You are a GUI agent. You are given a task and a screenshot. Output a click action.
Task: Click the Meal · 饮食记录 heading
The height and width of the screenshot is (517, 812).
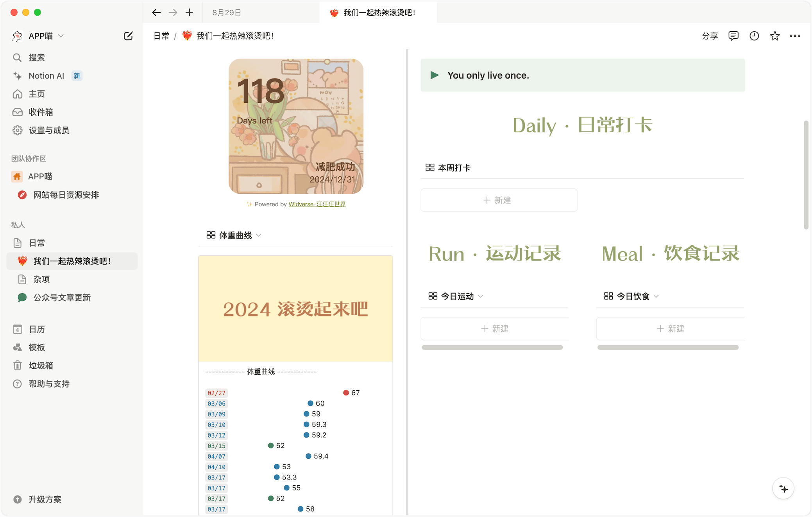point(671,253)
